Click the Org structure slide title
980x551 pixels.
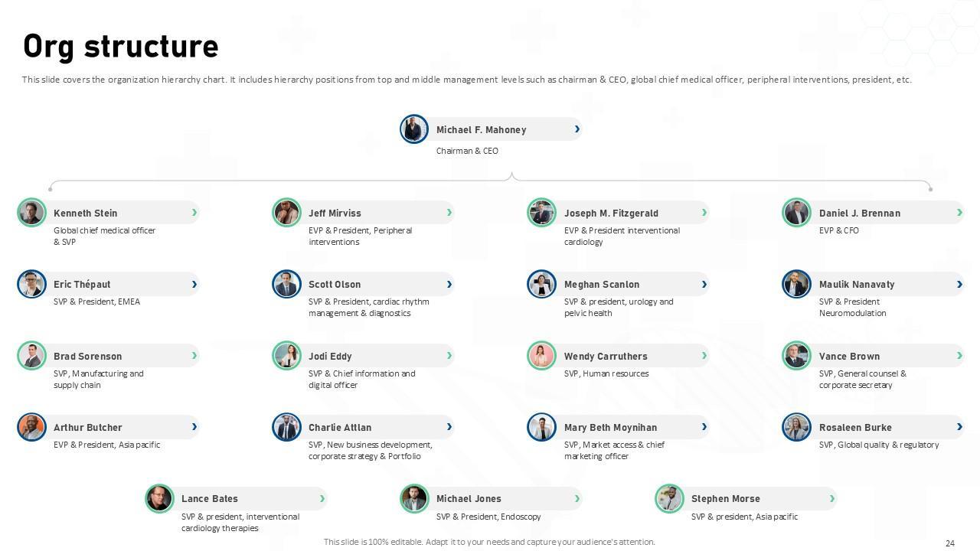121,47
